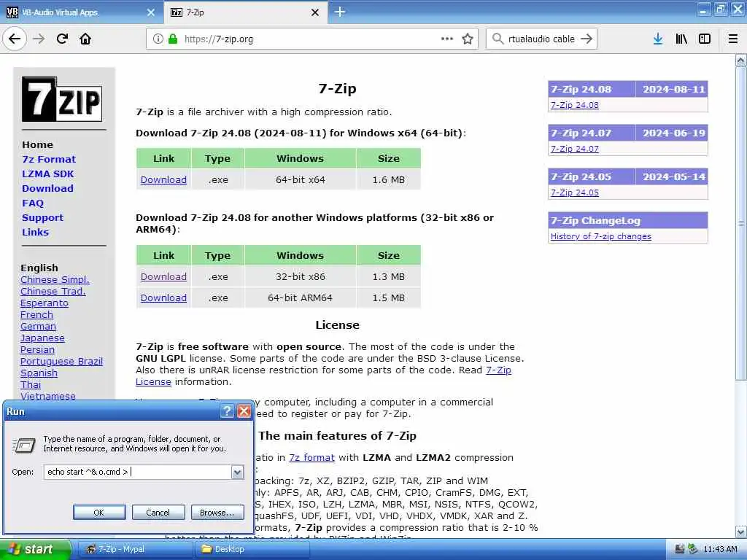Viewport: 747px width, 560px height.
Task: Open the browser hamburger menu
Action: coord(733,39)
